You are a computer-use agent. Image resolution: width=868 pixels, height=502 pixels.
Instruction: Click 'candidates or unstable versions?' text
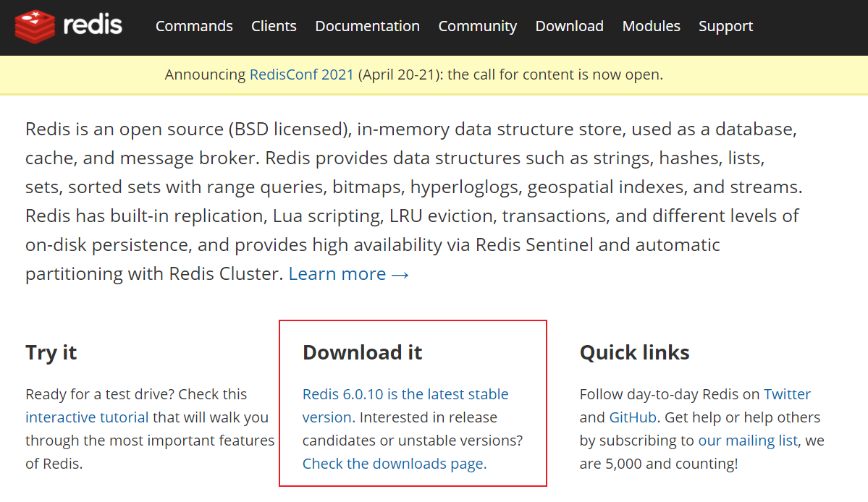(413, 441)
